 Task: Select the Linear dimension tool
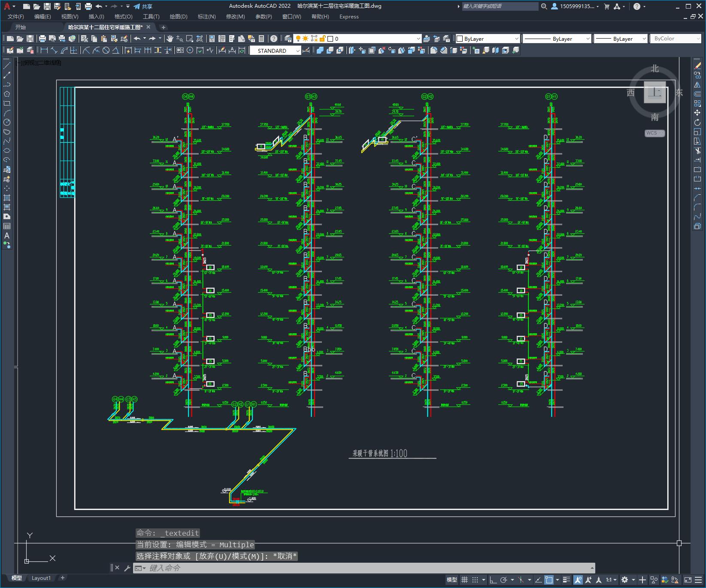click(x=44, y=50)
